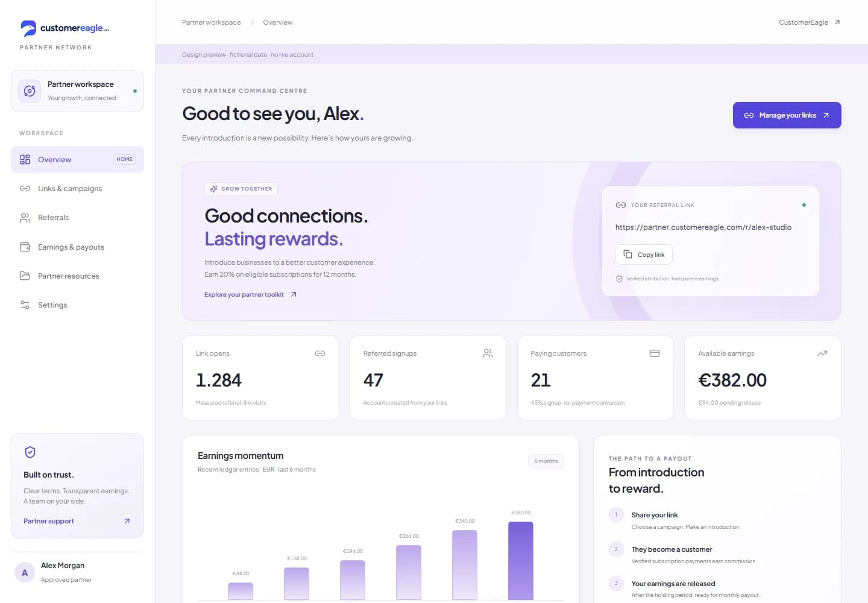
Task: Open the Overview menu item
Action: tap(77, 159)
